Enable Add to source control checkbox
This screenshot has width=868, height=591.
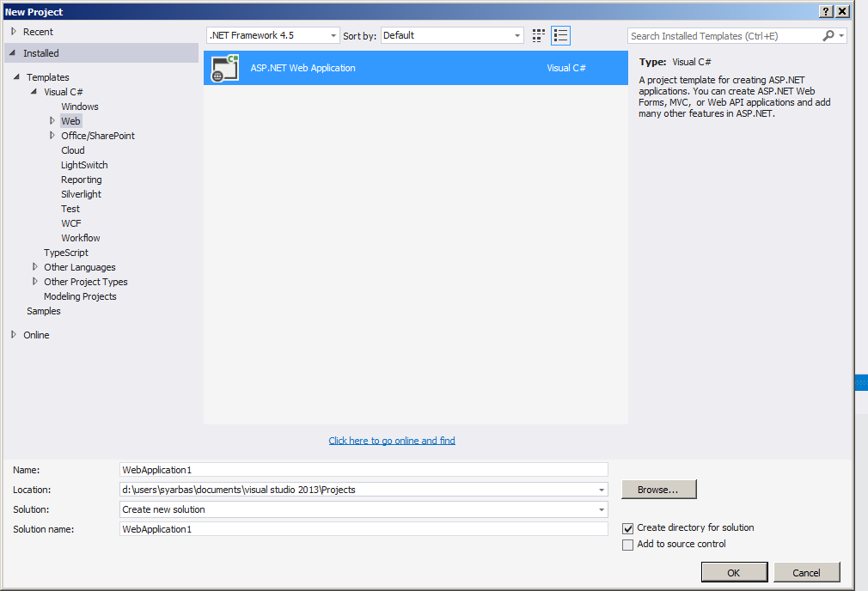pyautogui.click(x=627, y=545)
